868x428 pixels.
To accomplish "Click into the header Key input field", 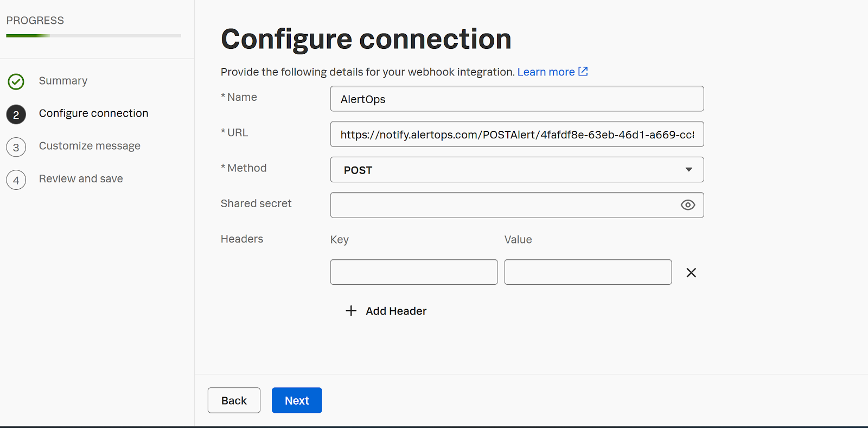I will tap(413, 272).
